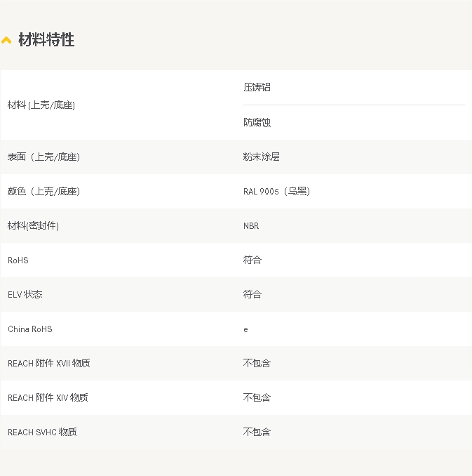Select the RoHS row label

[18, 260]
